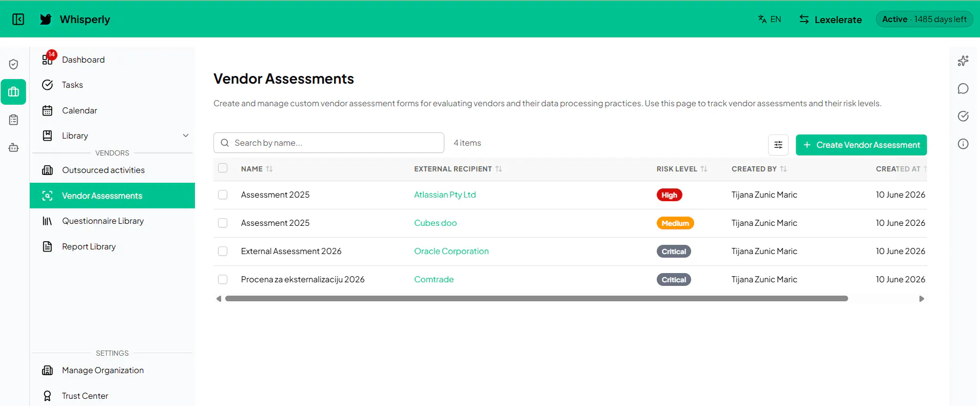
Task: Open Trust Center
Action: [112, 396]
